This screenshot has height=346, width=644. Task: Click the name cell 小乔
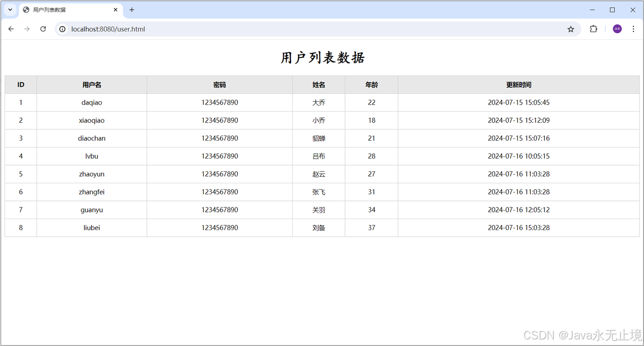[319, 120]
